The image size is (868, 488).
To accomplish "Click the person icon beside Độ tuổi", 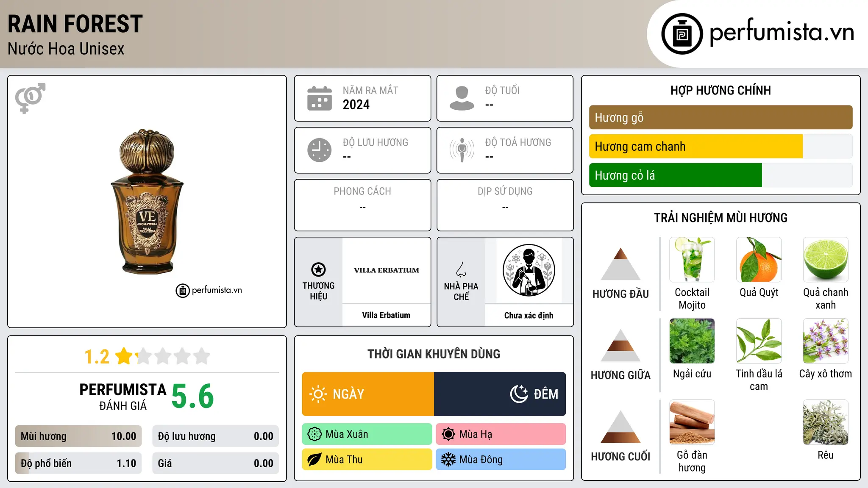I will click(462, 98).
